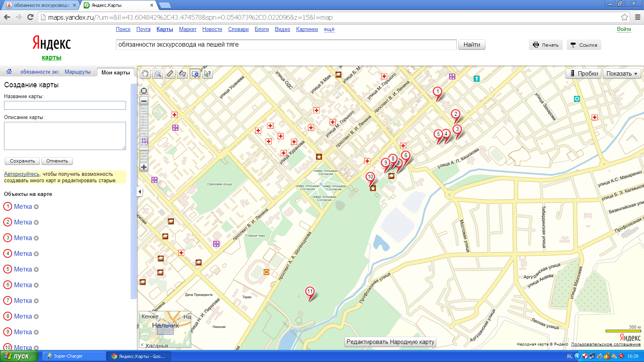Select the zoom-to-area magnifier tool
Viewport: 644px width, 362px height.
[157, 74]
